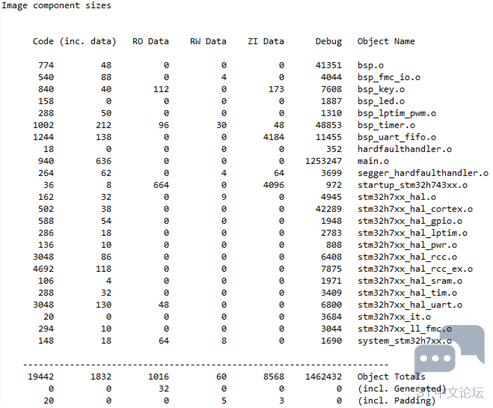Click the object name bsp_timer.o
Screen dimensions: 493x408
386,125
